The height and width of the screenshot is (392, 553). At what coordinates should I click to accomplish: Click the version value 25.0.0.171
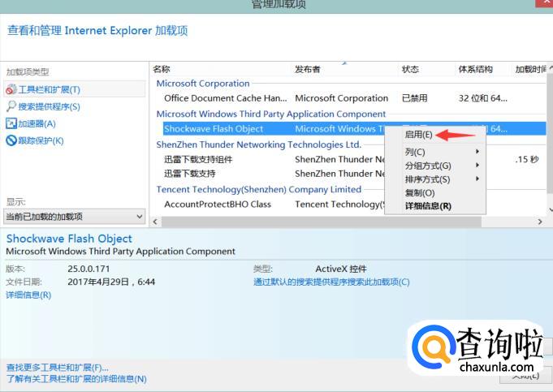(89, 269)
